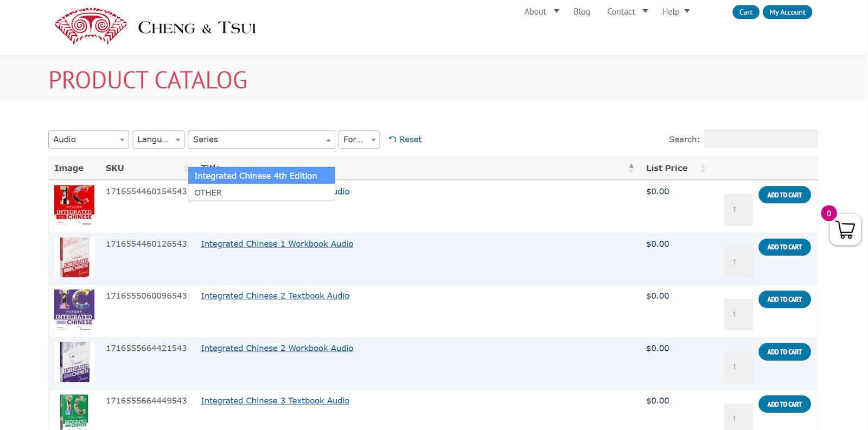Screen dimensions: 868x430
Task: Add Integrated Chinese 2 Workbook Audio to cart
Action: point(784,352)
